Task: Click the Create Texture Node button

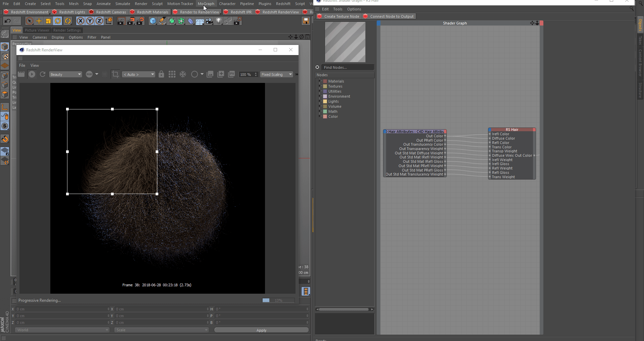Action: [x=338, y=16]
